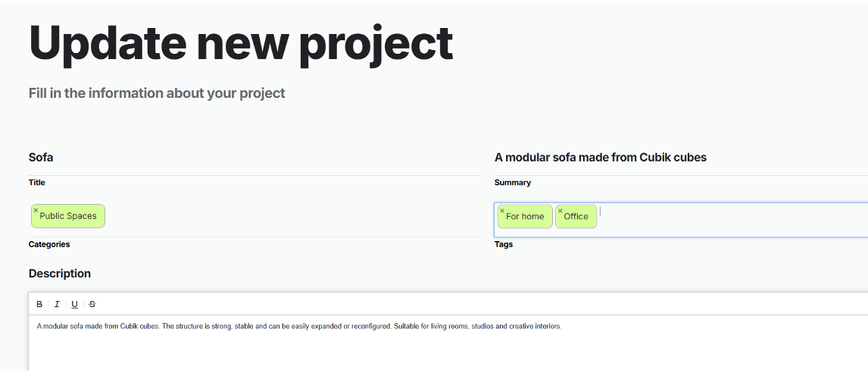This screenshot has width=868, height=379.
Task: Remove the For home tag
Action: (x=502, y=211)
